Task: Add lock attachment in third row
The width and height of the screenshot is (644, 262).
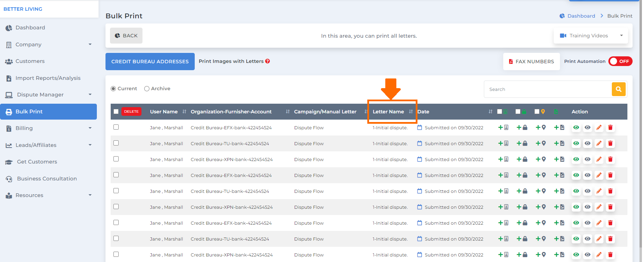Action: pyautogui.click(x=522, y=159)
